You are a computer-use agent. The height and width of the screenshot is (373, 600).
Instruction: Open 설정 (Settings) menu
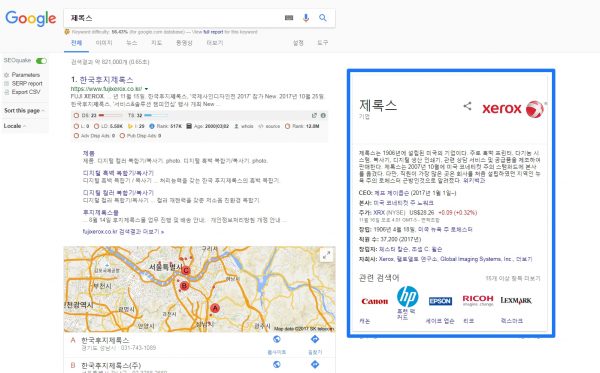(298, 43)
